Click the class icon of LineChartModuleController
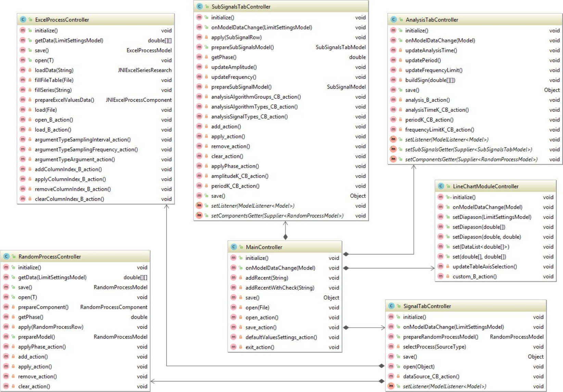 tap(441, 186)
